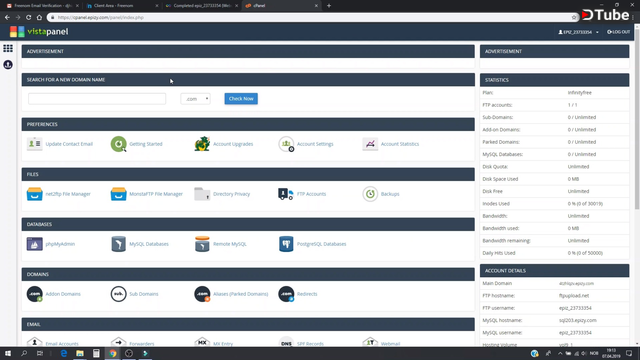Launch phpMyAdmin icon
Screen dimensions: 640x360
[x=35, y=244]
